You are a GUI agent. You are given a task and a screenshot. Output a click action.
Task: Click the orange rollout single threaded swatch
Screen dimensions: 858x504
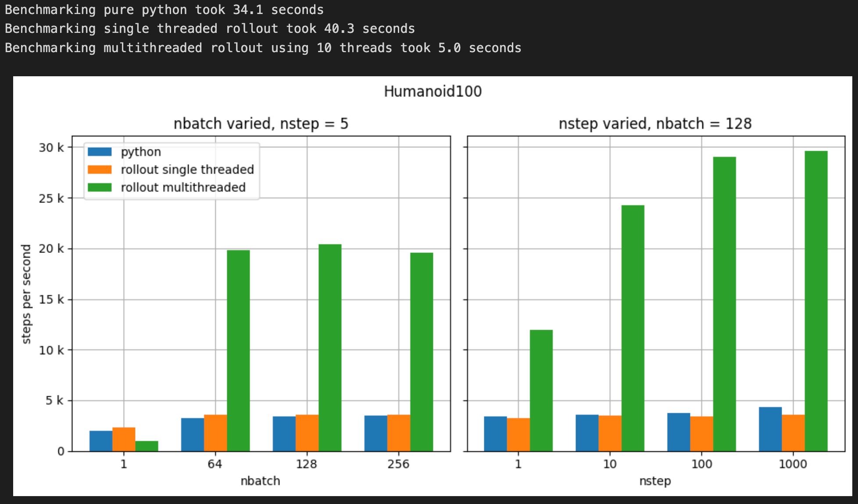[100, 170]
